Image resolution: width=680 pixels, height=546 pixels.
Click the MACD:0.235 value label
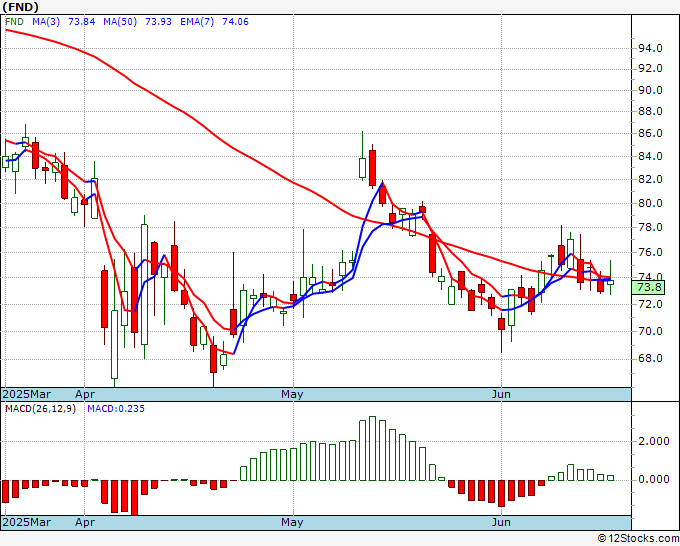pyautogui.click(x=116, y=409)
